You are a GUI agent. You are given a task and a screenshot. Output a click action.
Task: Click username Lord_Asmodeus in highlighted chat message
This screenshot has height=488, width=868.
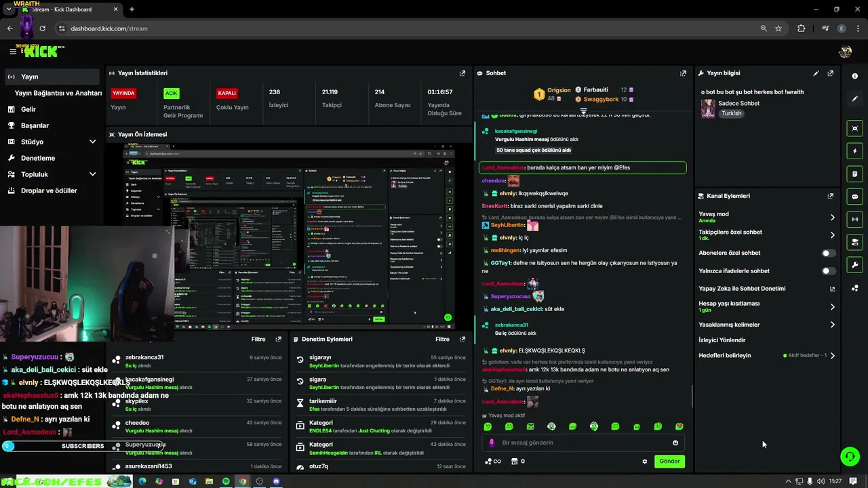(502, 167)
